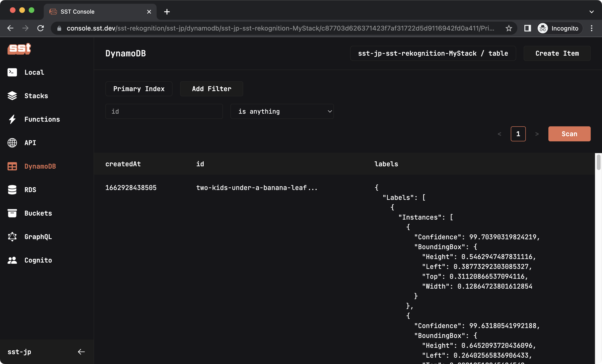
Task: Click the SST logo in the sidebar
Action: click(19, 49)
